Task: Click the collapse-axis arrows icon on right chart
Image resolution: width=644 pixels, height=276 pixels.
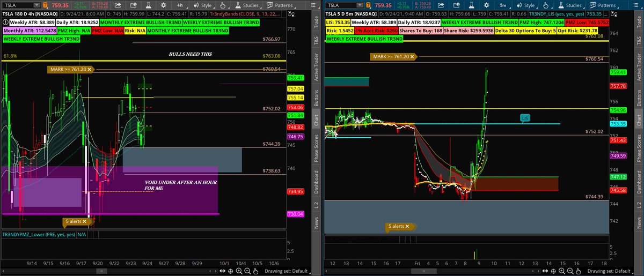Action: (614, 14)
